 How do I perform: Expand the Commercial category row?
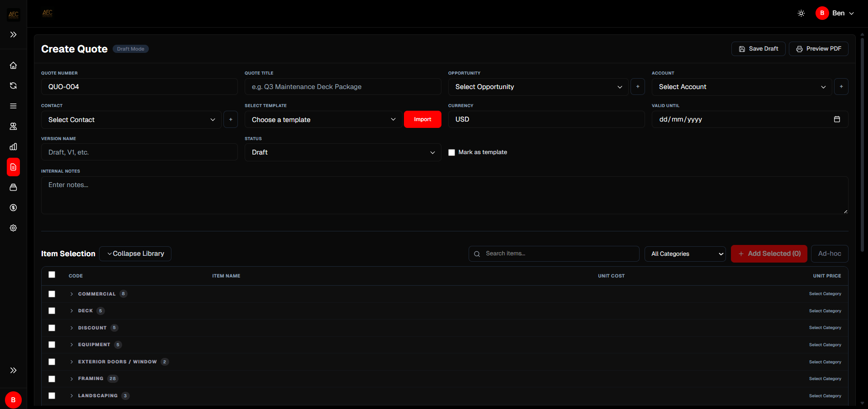71,294
